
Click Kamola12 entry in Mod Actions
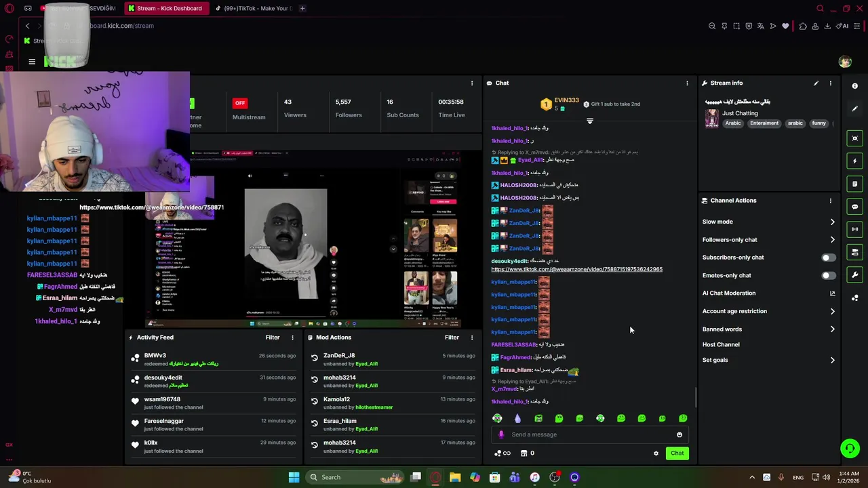(392, 403)
